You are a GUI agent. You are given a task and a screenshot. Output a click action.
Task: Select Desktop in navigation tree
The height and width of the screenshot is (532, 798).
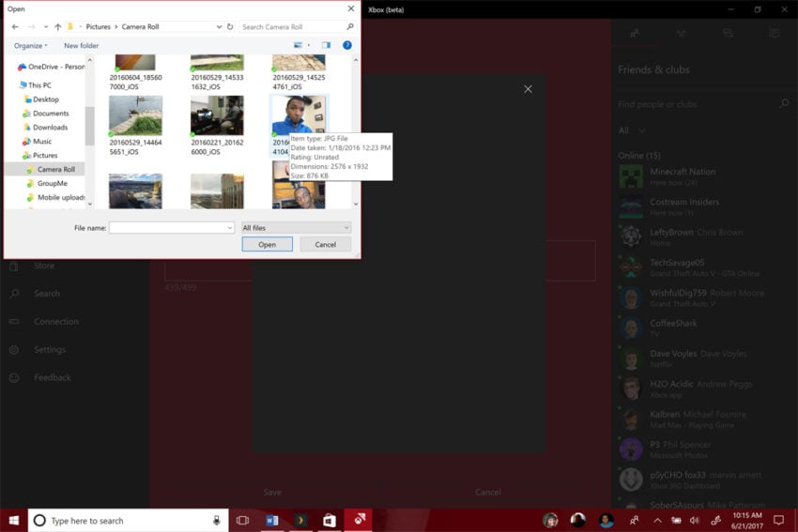coord(41,99)
